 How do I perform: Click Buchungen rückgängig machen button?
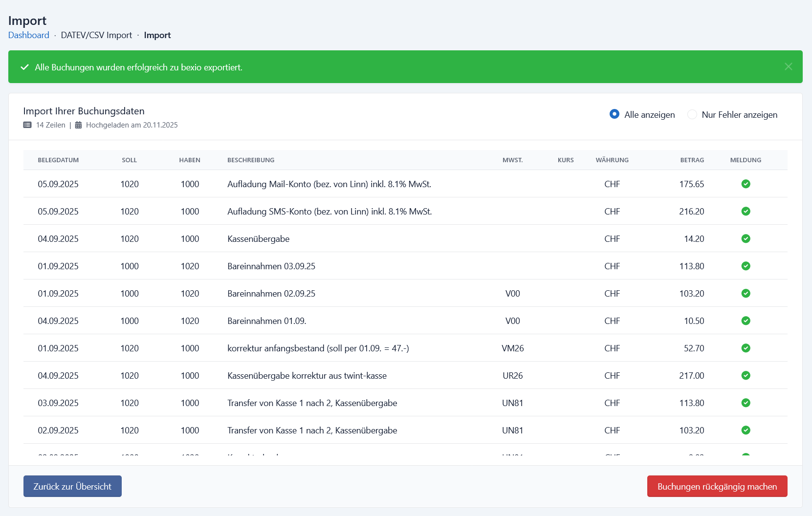point(717,486)
